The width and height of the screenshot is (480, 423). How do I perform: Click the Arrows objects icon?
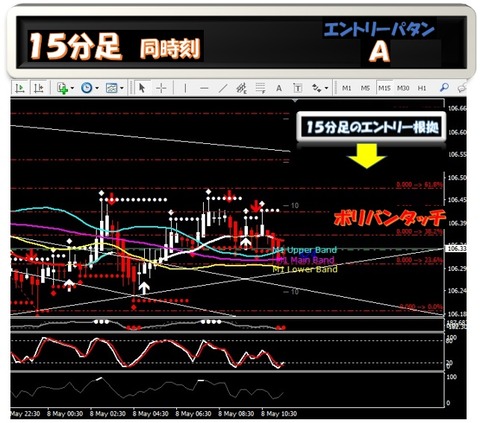click(x=316, y=88)
